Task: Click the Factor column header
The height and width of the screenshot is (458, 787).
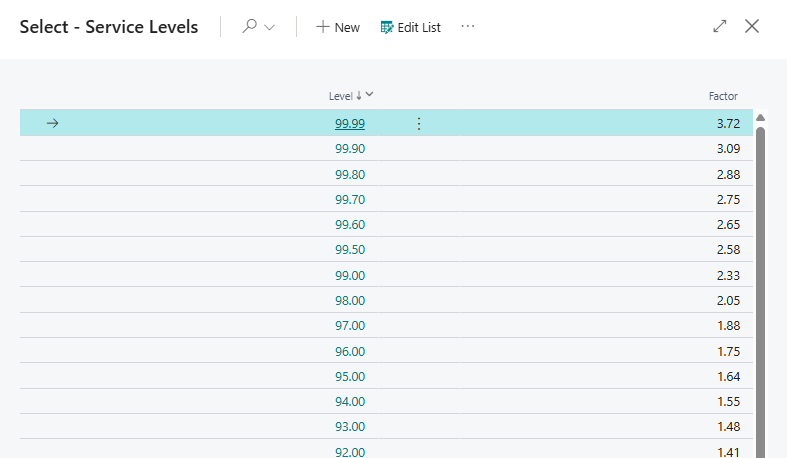Action: pyautogui.click(x=723, y=96)
